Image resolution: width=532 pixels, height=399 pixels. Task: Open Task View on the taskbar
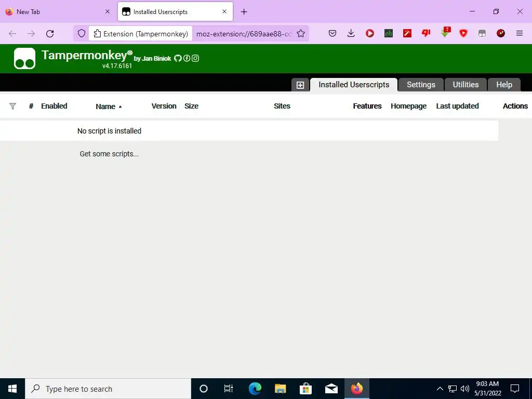pos(229,389)
